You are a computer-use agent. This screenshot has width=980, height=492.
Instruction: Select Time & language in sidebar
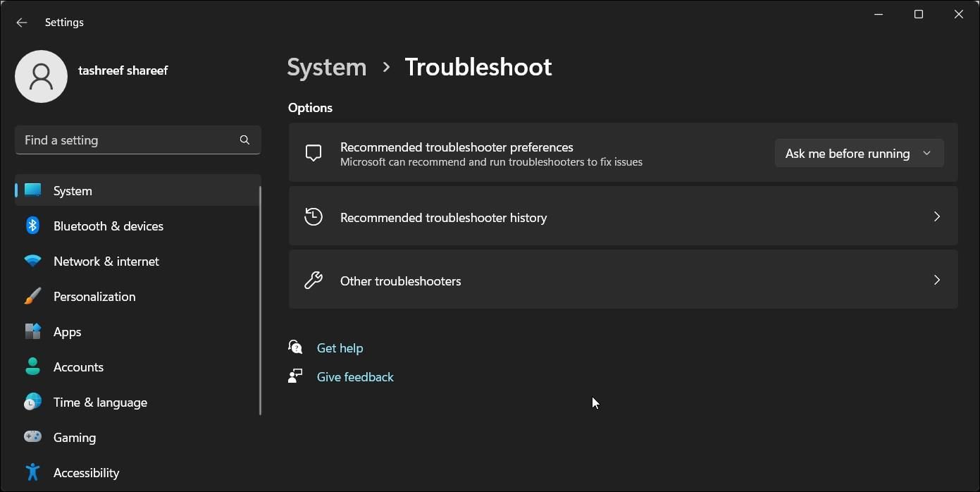[99, 401]
